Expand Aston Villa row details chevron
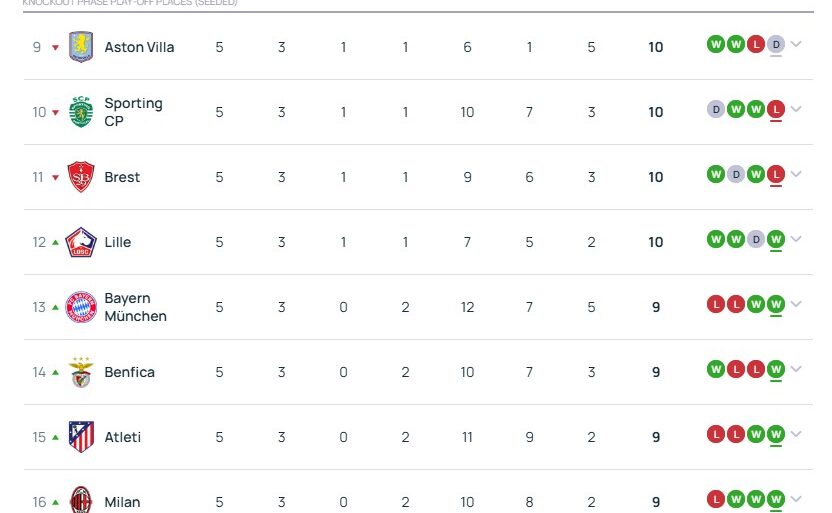This screenshot has height=513, width=832. pos(796,44)
